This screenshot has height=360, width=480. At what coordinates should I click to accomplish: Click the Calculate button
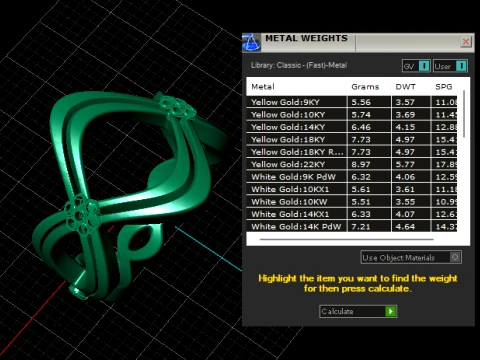click(358, 311)
